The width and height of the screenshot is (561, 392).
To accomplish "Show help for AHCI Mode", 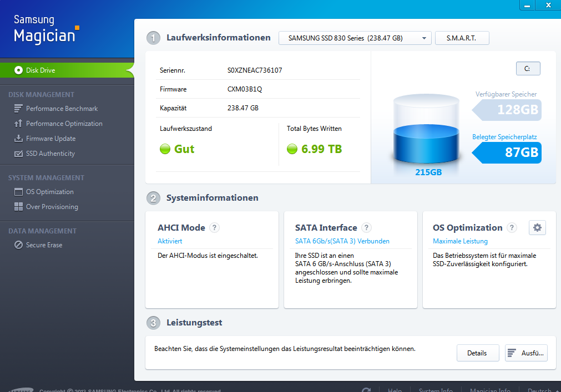I will (x=214, y=228).
